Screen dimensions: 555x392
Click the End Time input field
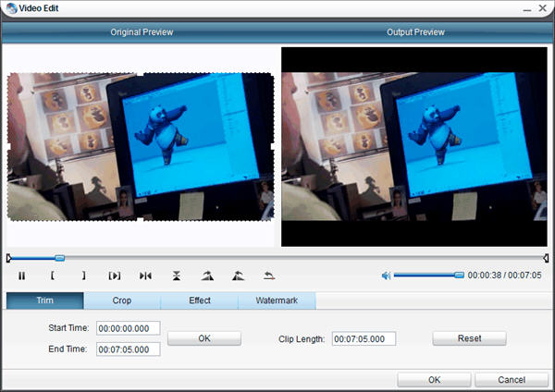tap(129, 349)
